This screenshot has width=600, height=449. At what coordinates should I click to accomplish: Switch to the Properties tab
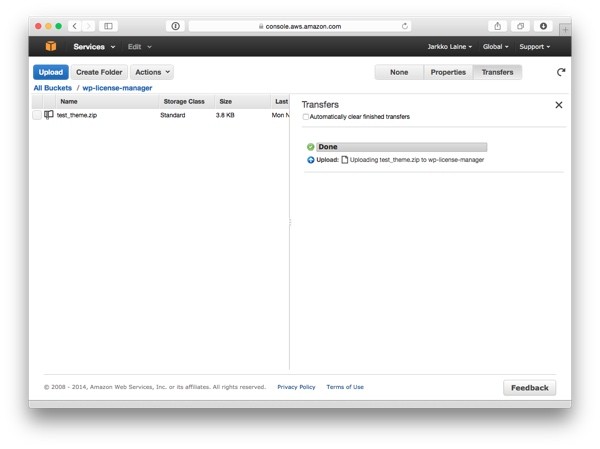coord(448,72)
